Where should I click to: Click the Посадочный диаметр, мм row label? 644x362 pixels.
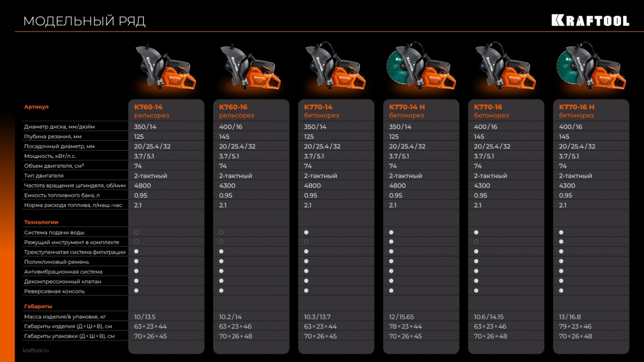(59, 146)
